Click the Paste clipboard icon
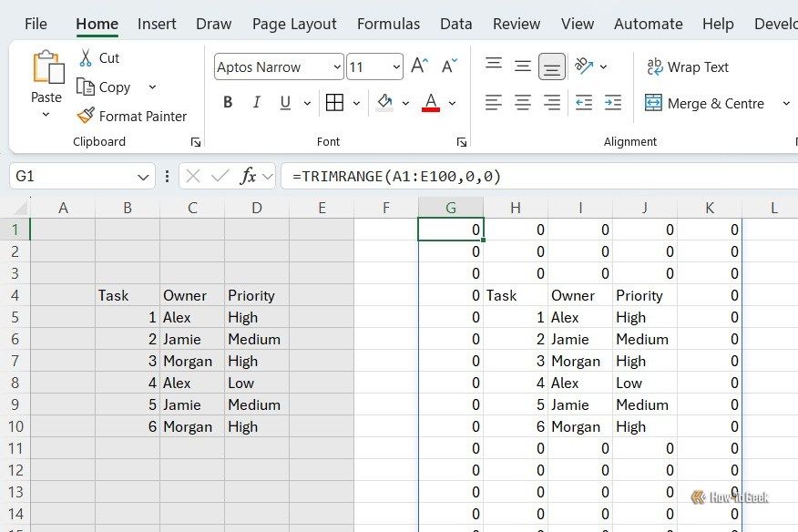798x532 pixels. pyautogui.click(x=48, y=66)
